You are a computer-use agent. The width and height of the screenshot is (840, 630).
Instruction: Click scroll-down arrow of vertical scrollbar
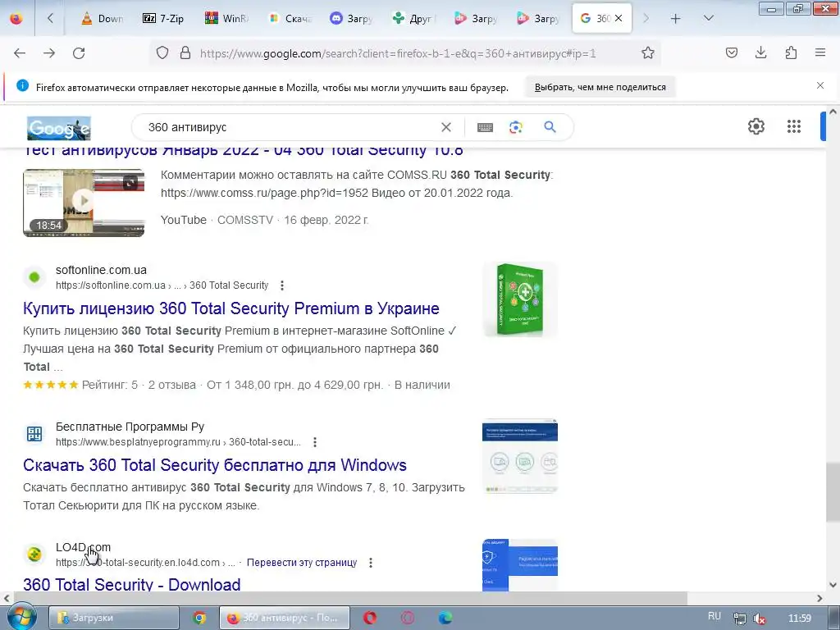[x=833, y=585]
